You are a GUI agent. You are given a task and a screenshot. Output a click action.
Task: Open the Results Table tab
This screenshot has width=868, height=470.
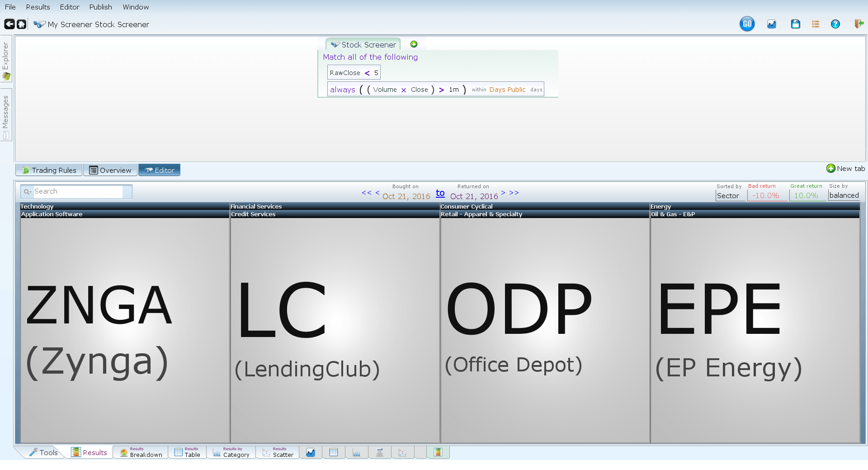tap(188, 452)
